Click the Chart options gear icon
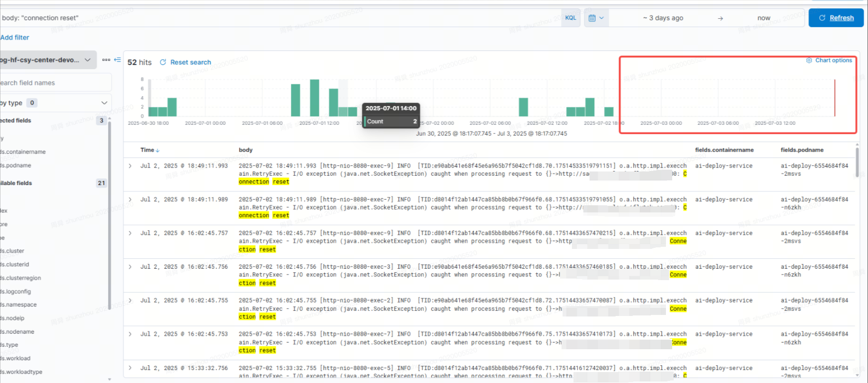This screenshot has width=868, height=383. point(809,61)
